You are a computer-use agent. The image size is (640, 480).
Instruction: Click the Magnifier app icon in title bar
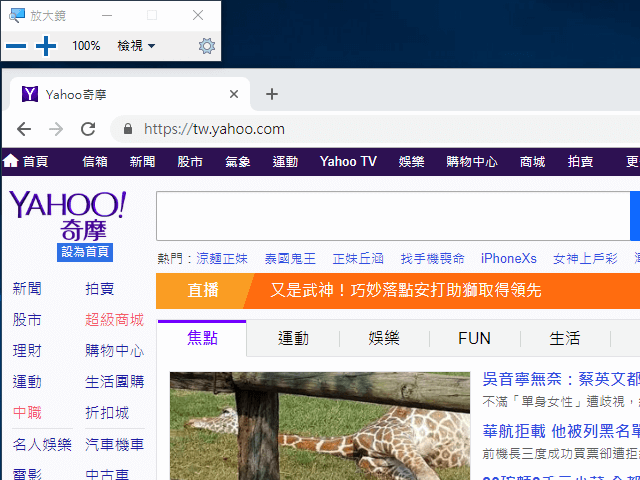tap(16, 16)
